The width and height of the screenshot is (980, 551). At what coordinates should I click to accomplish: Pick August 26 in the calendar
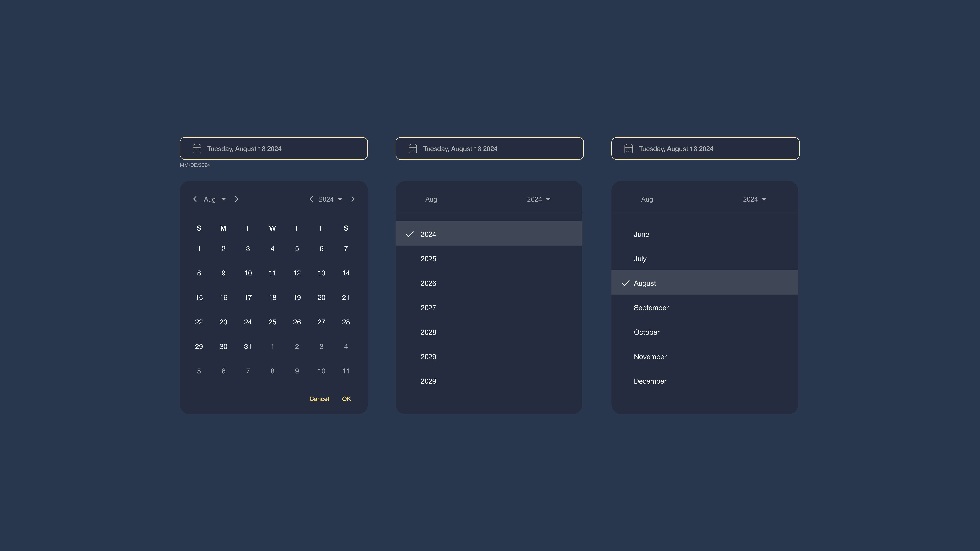(297, 322)
